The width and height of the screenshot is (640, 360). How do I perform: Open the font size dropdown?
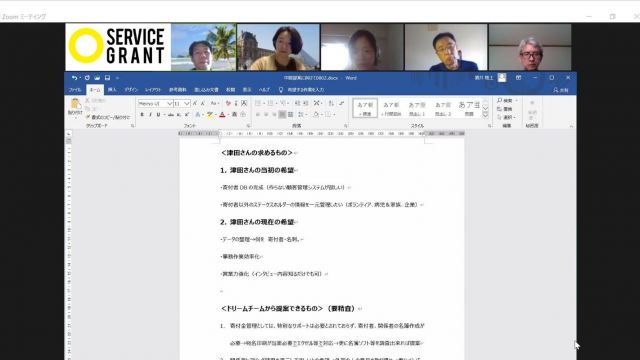coord(187,104)
